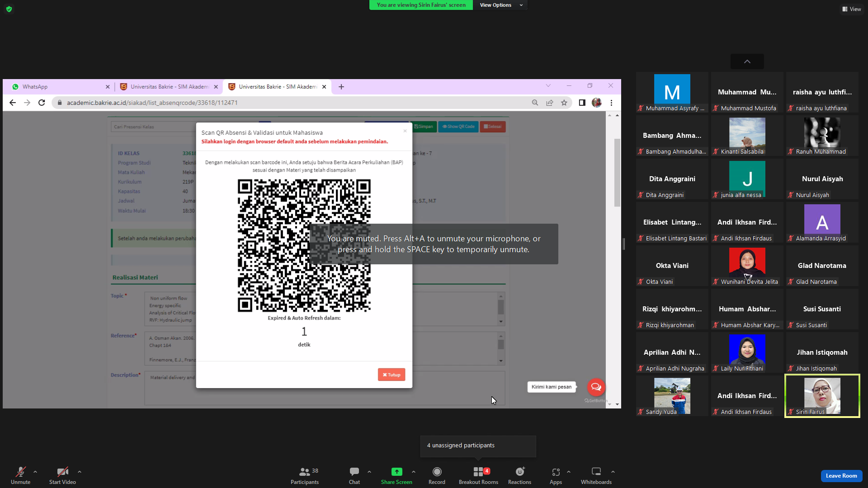
Task: Switch to the WhatsApp browser tab
Action: (61, 87)
